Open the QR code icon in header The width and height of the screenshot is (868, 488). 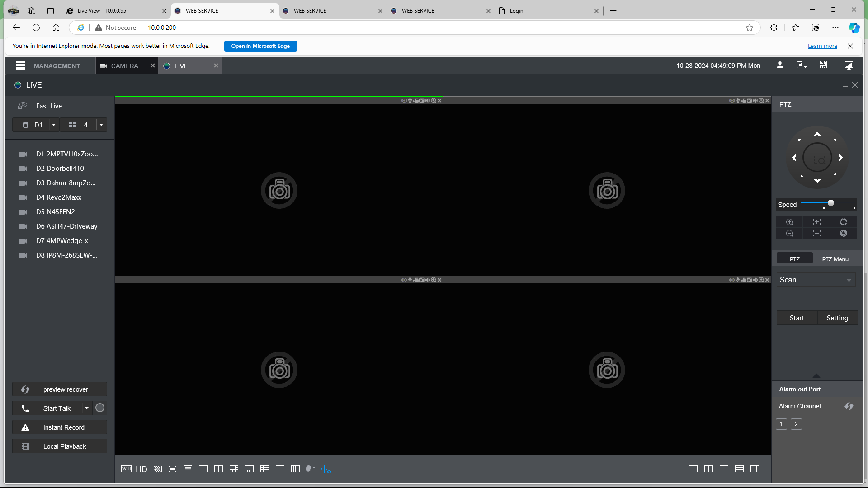pyautogui.click(x=823, y=66)
